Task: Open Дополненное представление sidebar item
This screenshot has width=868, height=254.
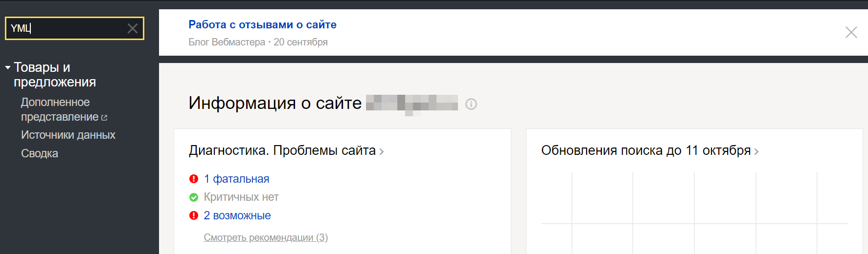Action: (x=60, y=109)
